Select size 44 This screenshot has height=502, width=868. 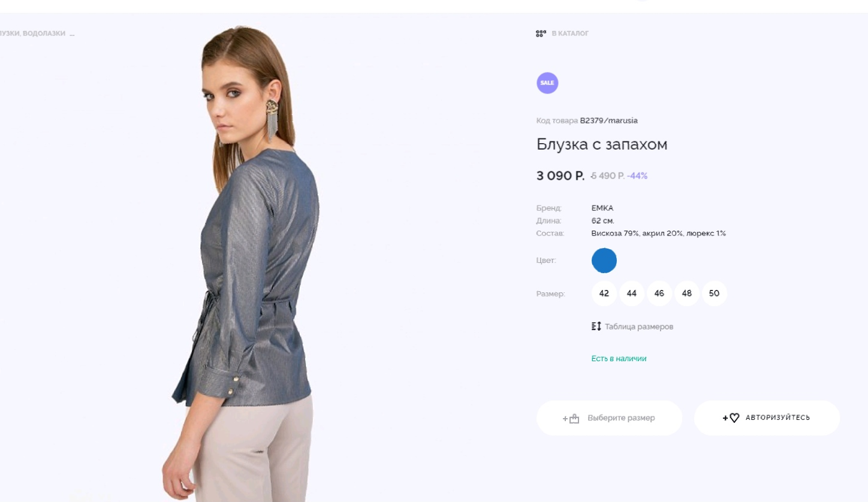(x=632, y=294)
